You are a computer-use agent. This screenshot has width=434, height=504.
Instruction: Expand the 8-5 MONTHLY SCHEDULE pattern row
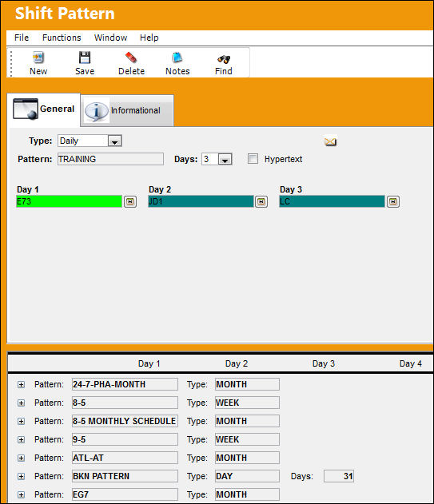point(22,421)
